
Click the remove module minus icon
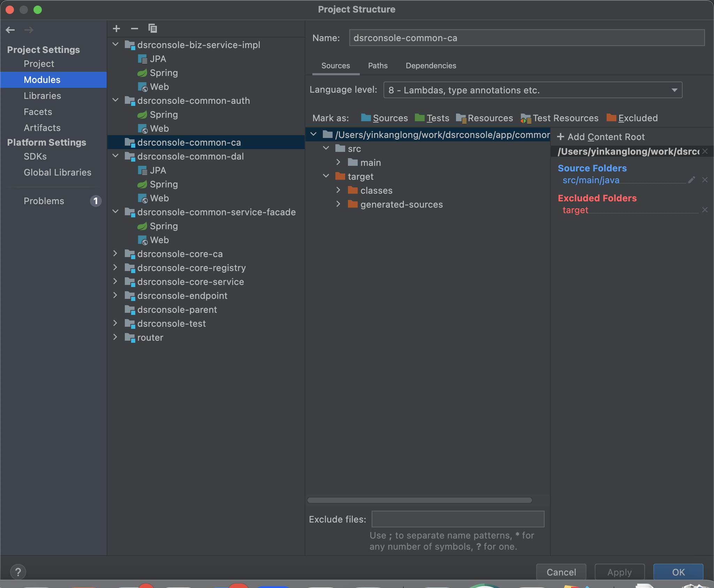tap(134, 29)
